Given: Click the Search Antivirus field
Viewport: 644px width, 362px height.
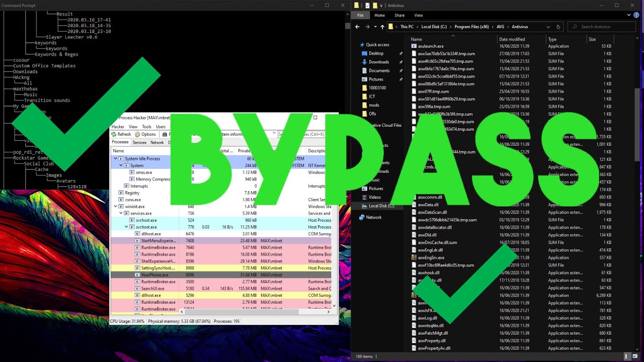Looking at the screenshot, I should coord(602,27).
